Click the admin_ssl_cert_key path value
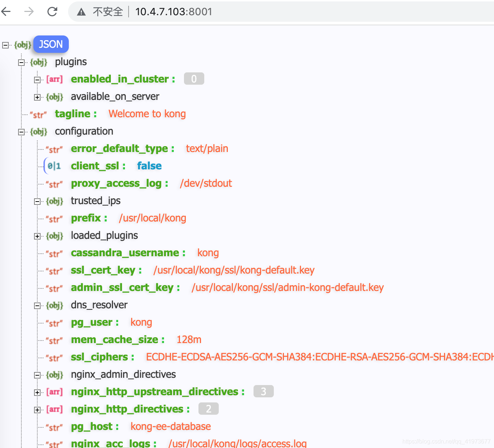 288,288
